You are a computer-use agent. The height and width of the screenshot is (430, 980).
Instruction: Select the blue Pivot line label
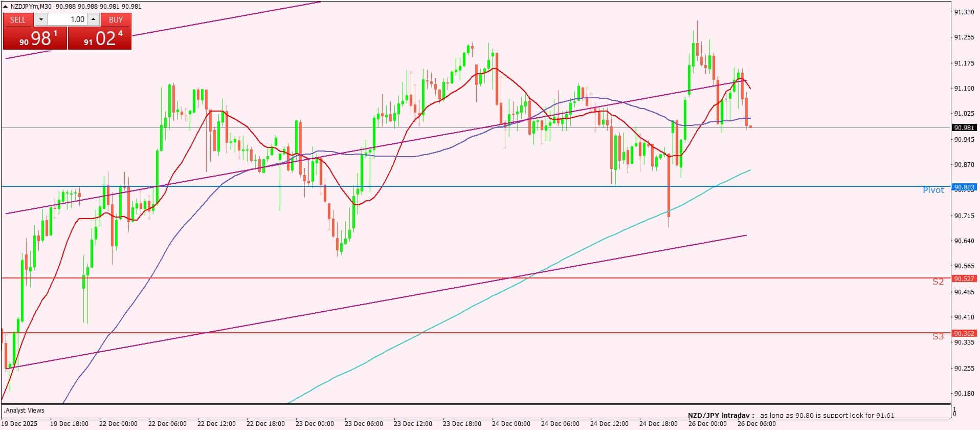coord(933,190)
